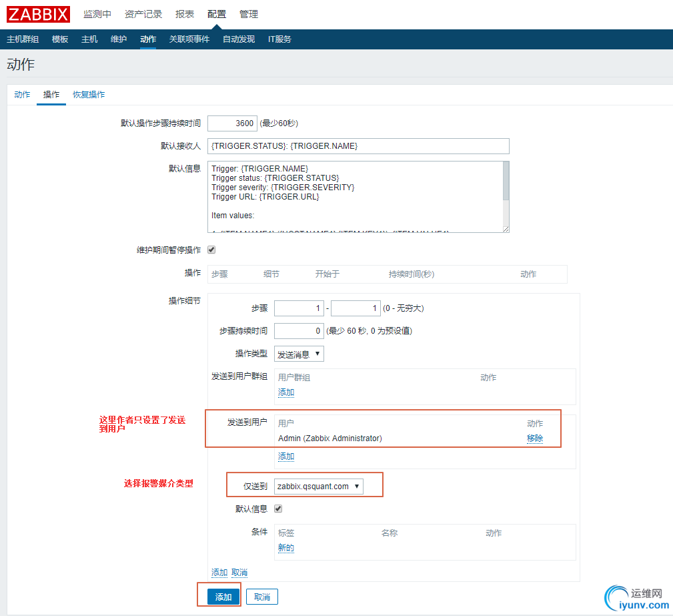Screen dimensions: 673x616
Task: Click Admin (Zabbix Administrator) user entry
Action: [329, 438]
